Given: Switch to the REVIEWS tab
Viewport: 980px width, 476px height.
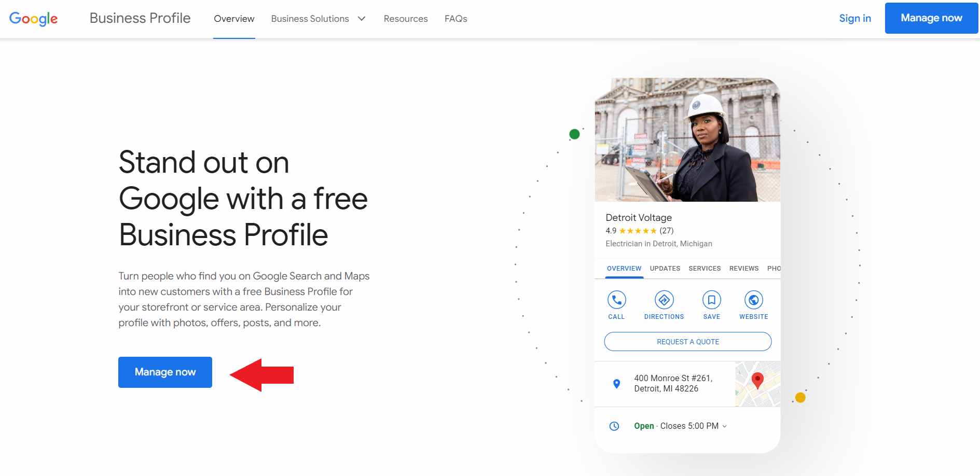Looking at the screenshot, I should coord(743,268).
